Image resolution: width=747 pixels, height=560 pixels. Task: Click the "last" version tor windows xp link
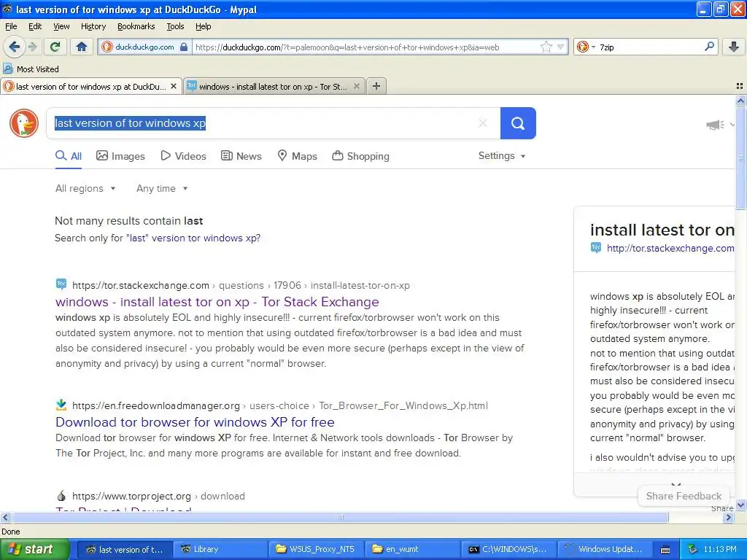coord(193,238)
